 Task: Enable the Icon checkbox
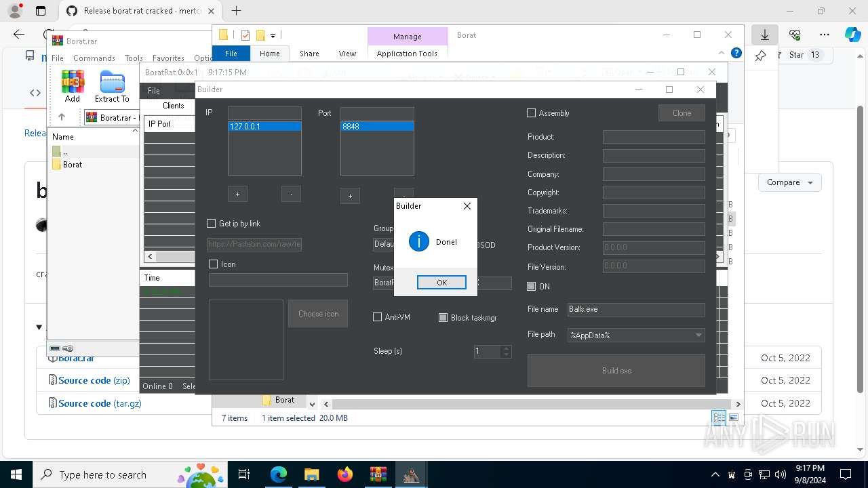coord(214,264)
